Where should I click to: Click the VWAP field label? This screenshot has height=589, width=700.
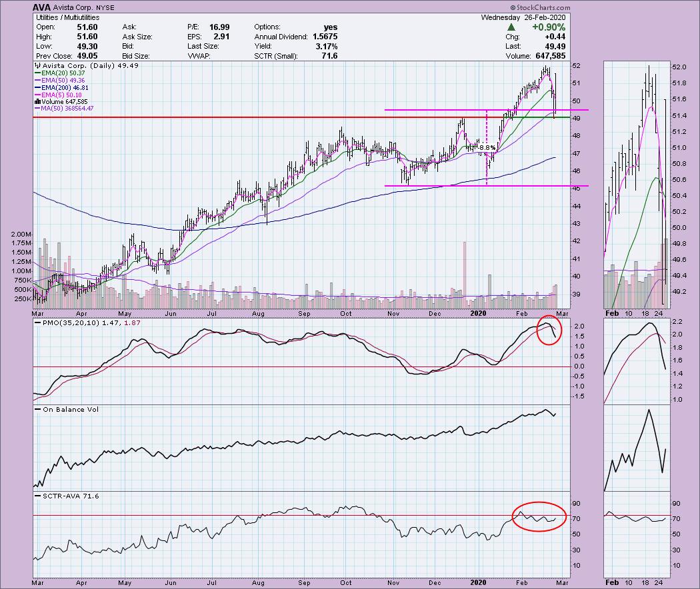199,56
